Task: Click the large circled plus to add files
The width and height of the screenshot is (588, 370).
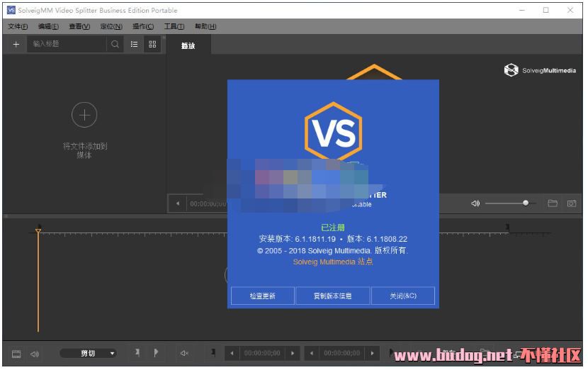Action: [84, 114]
